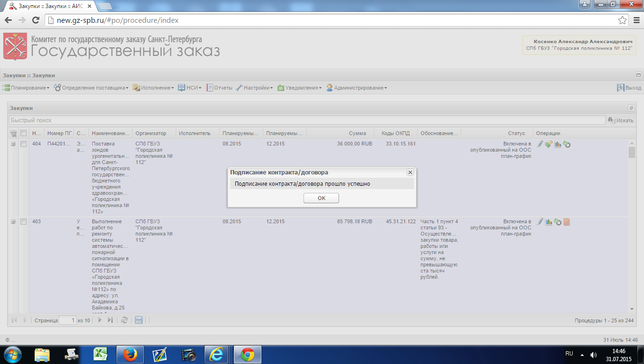Click the red ЭЦП signature icon in row 403

tap(567, 222)
